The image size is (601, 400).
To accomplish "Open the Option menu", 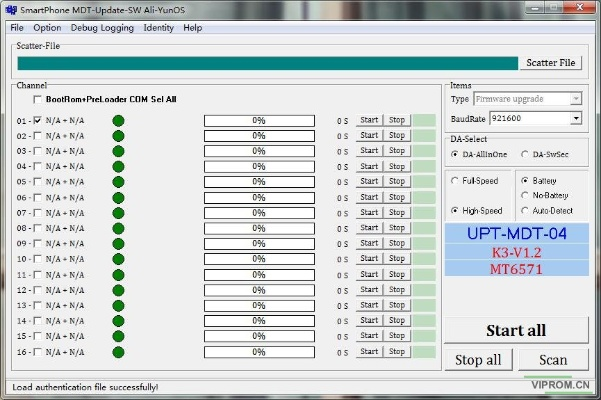I will click(47, 28).
